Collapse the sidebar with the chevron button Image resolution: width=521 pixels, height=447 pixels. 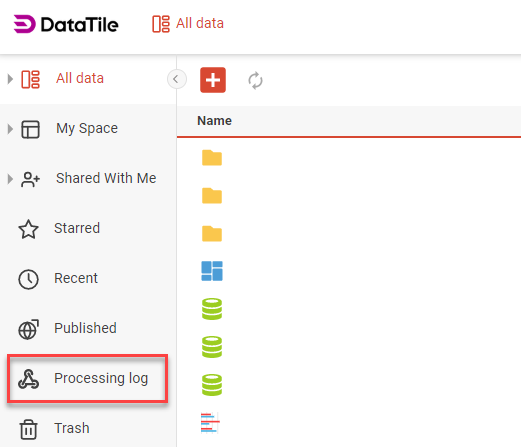(x=176, y=79)
